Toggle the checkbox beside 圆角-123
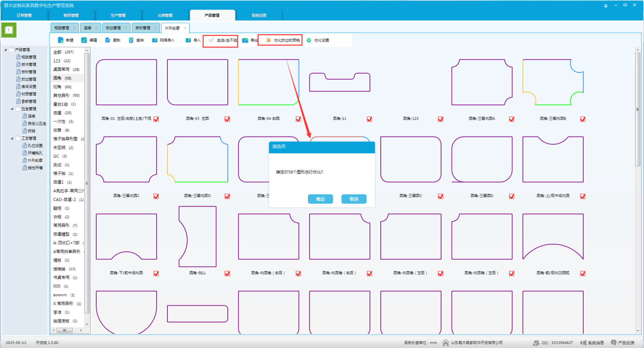The height and width of the screenshot is (348, 644). pos(441,119)
